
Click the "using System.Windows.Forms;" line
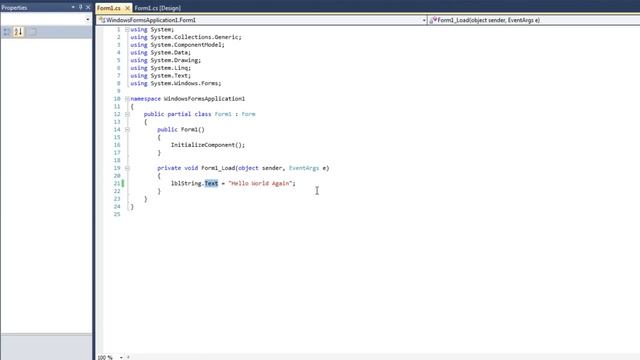[x=176, y=83]
